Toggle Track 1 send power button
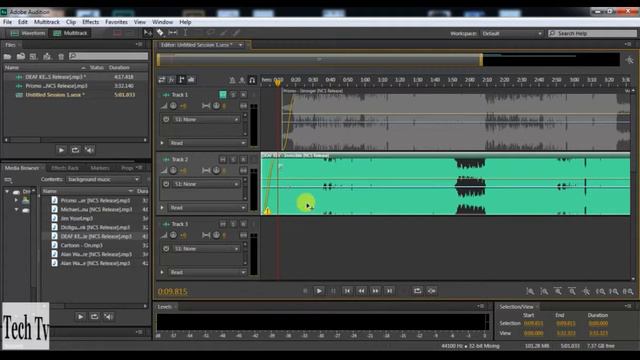 [x=166, y=120]
